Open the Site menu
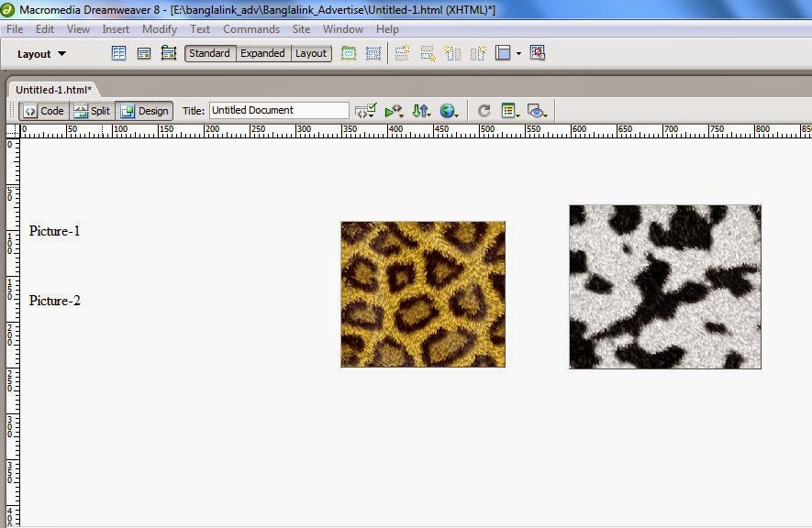Image resolution: width=812 pixels, height=528 pixels. click(301, 29)
